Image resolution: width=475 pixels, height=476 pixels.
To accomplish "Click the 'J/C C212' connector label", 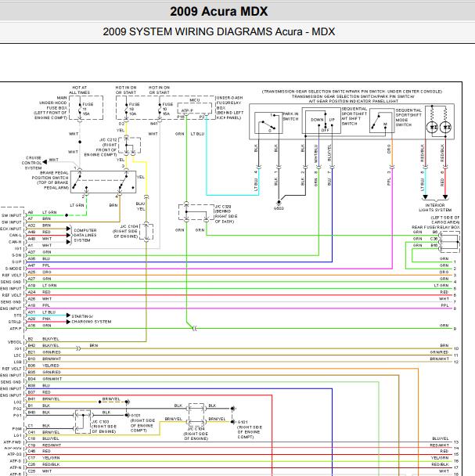I will [x=100, y=147].
